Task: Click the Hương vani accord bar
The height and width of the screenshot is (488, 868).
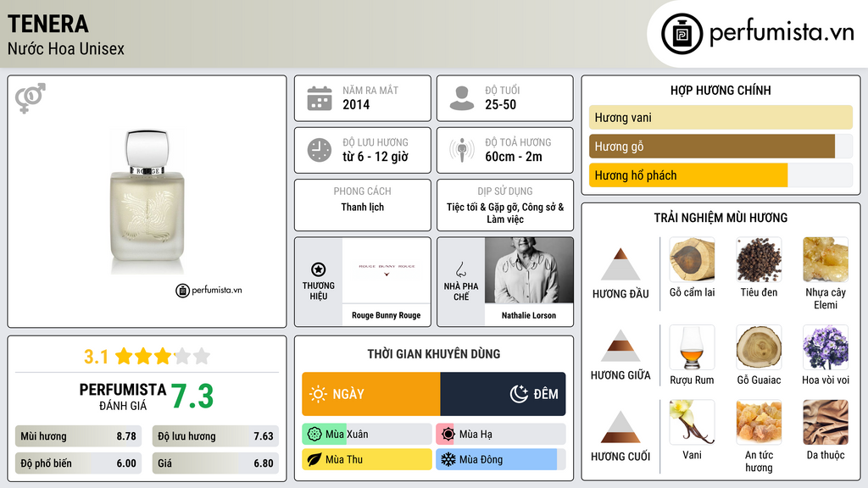Action: coord(721,117)
